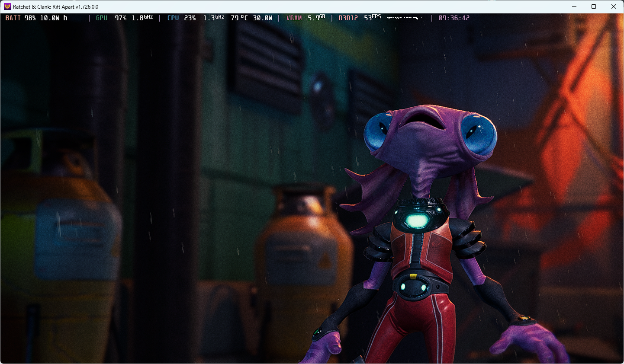
Task: Click the GPU label in overlay
Action: pyautogui.click(x=102, y=18)
